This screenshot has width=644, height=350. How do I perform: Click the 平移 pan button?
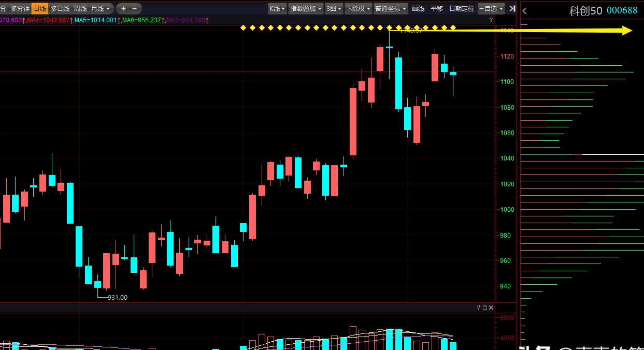(437, 8)
